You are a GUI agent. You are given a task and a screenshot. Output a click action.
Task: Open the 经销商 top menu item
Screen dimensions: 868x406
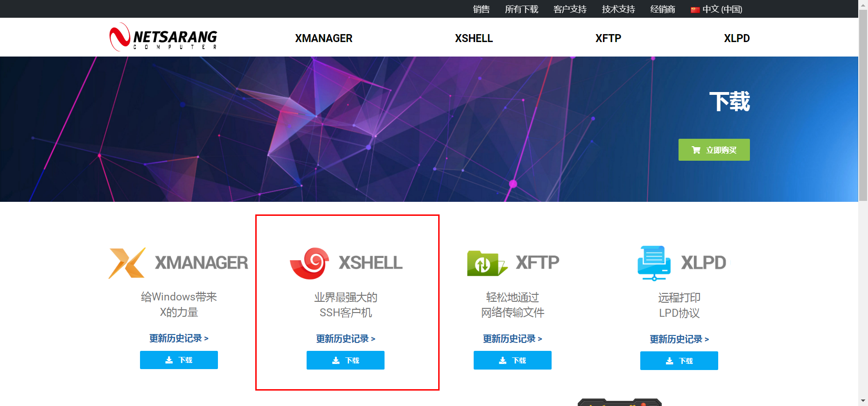click(x=663, y=9)
